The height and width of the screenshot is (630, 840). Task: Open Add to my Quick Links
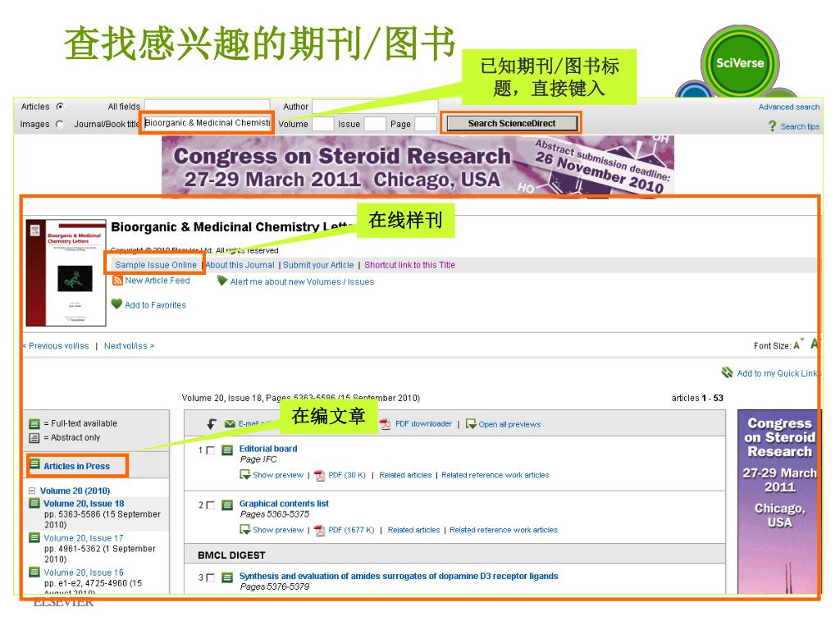click(778, 373)
